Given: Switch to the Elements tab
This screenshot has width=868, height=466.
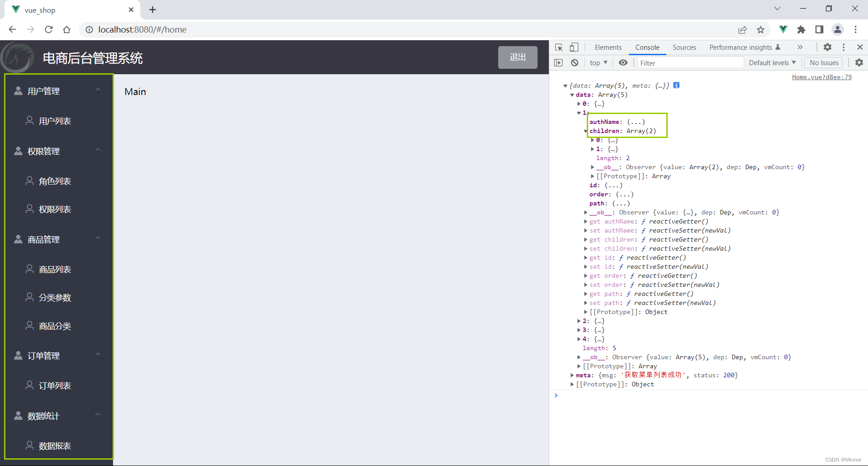Looking at the screenshot, I should [608, 47].
